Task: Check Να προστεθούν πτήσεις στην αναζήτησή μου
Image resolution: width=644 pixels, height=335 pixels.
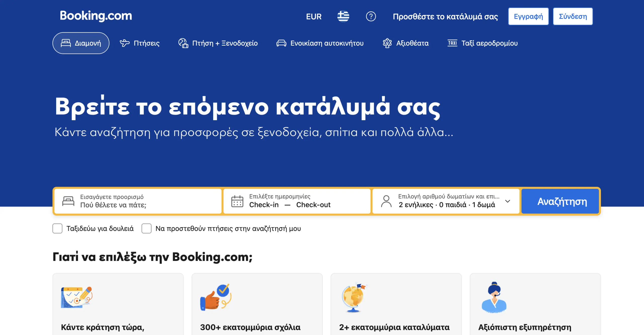Action: [x=146, y=228]
